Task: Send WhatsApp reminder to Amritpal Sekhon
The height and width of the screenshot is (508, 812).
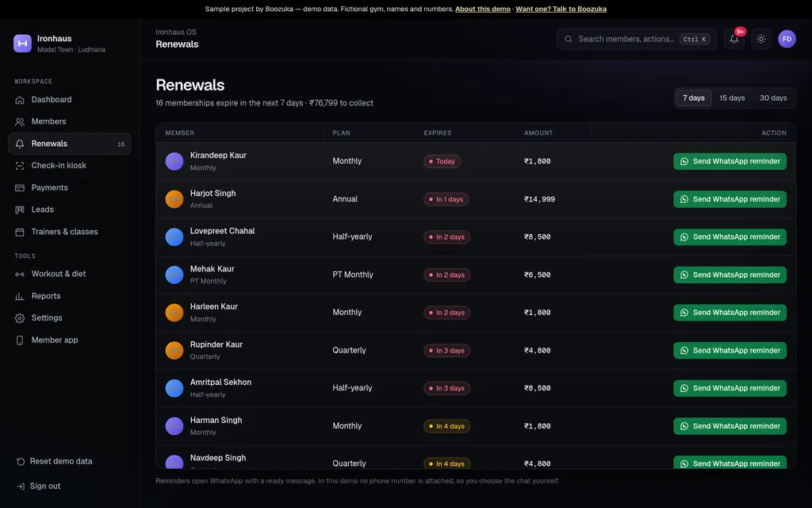Action: (x=730, y=388)
